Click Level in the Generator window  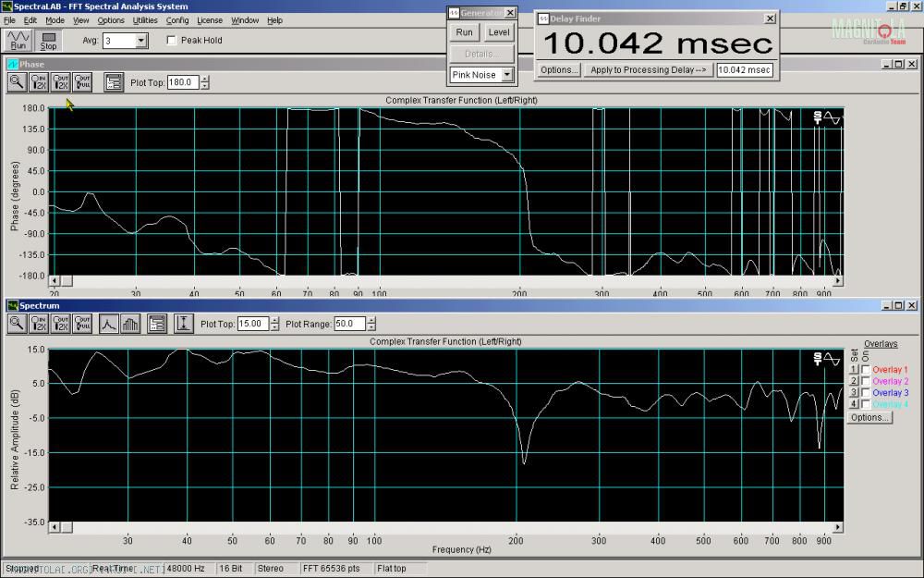pyautogui.click(x=499, y=32)
